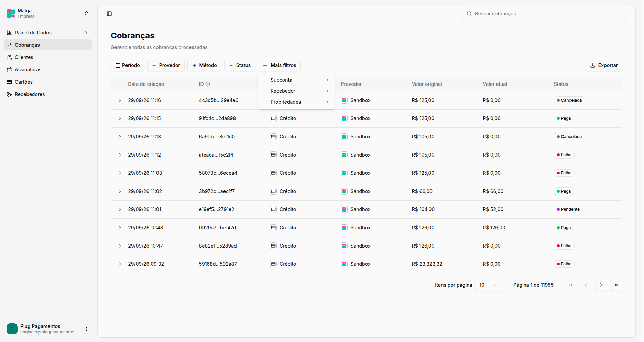Viewport: 644px width, 342px height.
Task: Expand the 29/09/26 11:16 charge row
Action: (x=120, y=100)
